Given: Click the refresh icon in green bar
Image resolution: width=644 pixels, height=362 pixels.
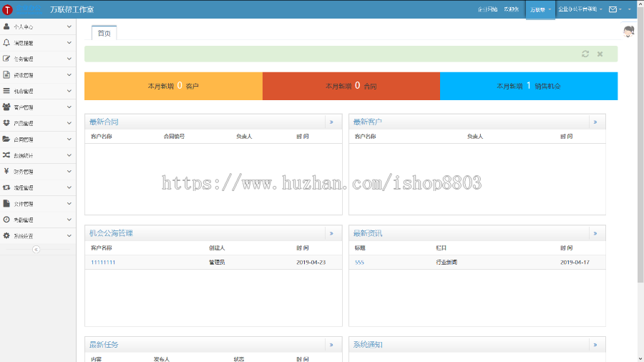Looking at the screenshot, I should [x=585, y=54].
